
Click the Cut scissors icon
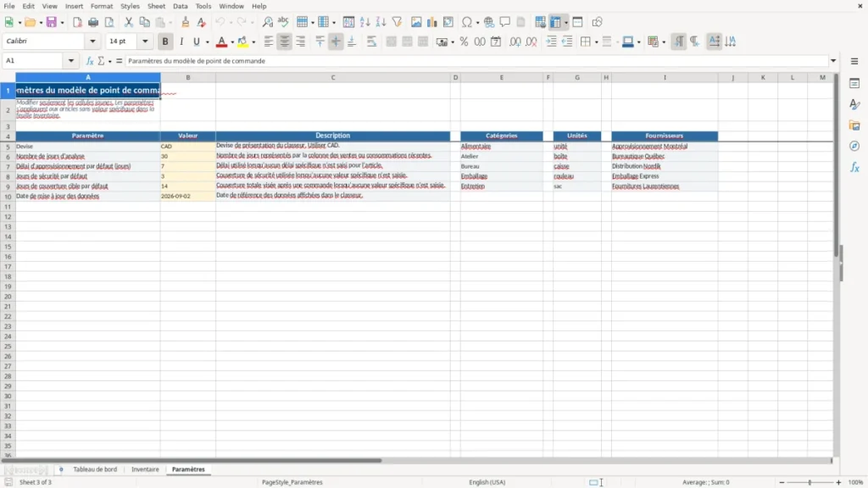coord(129,22)
